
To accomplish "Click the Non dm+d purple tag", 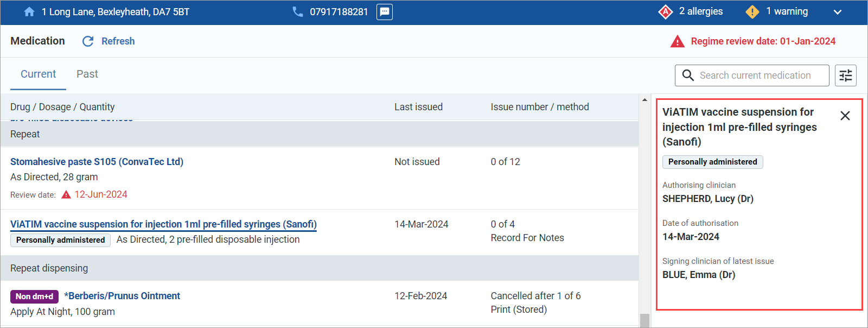I will (34, 297).
